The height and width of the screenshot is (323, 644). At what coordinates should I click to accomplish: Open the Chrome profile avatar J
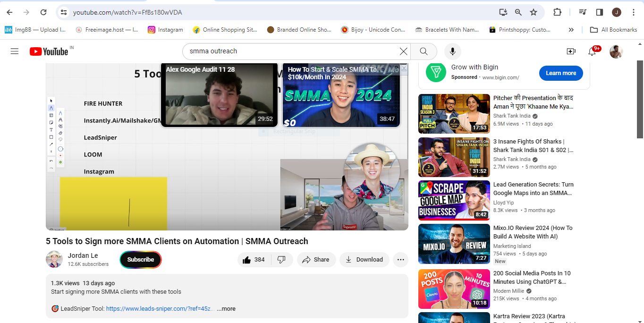[616, 12]
